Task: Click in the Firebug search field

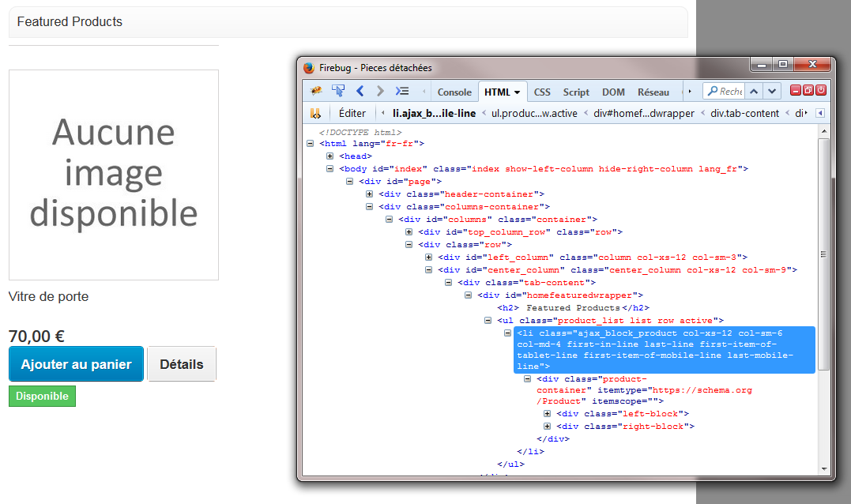Action: [725, 91]
